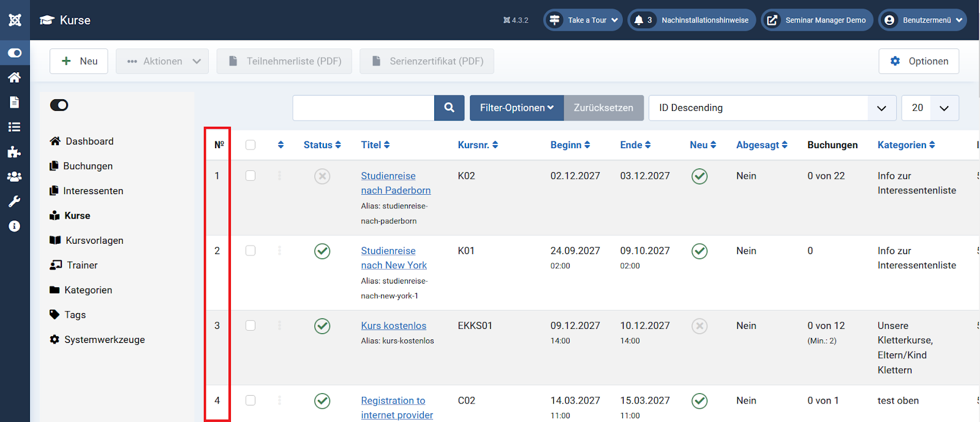This screenshot has height=422, width=980.
Task: Open the system wrench icon in left rail
Action: pos(14,202)
